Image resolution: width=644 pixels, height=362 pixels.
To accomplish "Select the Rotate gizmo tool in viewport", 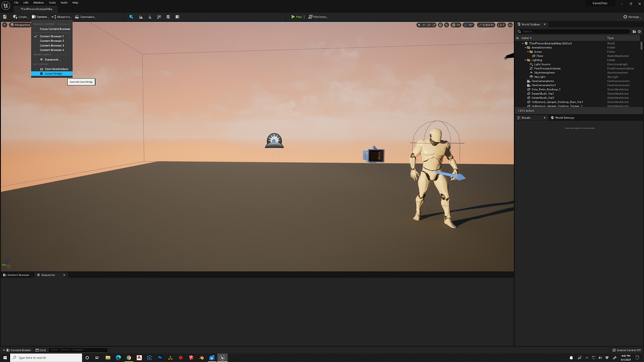I will pyautogui.click(x=429, y=25).
